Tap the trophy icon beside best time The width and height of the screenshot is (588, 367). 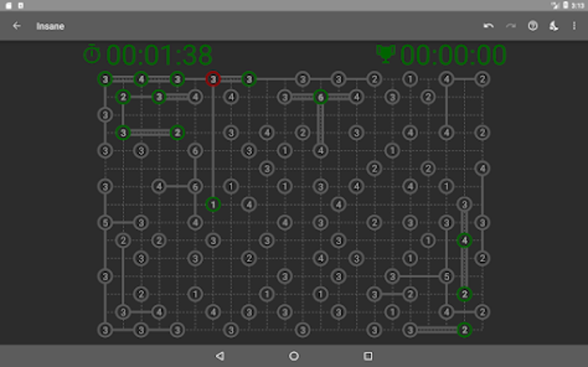tap(386, 55)
